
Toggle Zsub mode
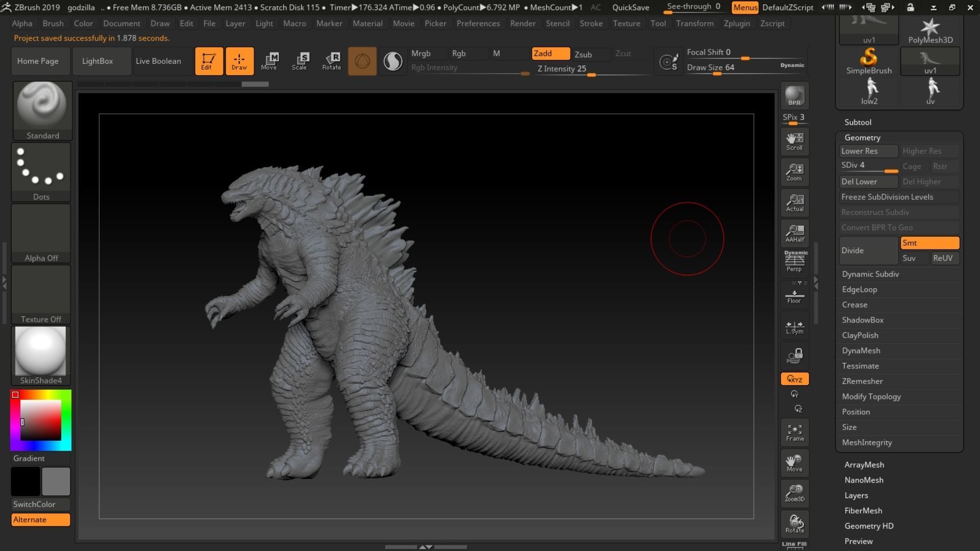tap(591, 54)
